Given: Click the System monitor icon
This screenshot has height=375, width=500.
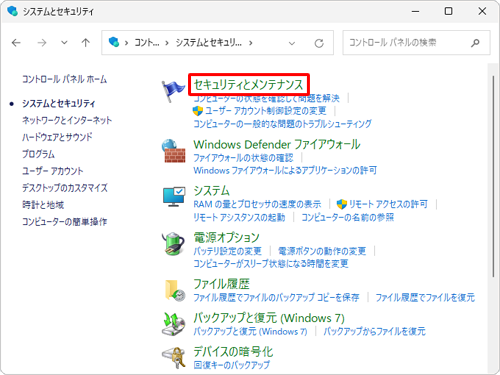Looking at the screenshot, I should click(x=174, y=197).
